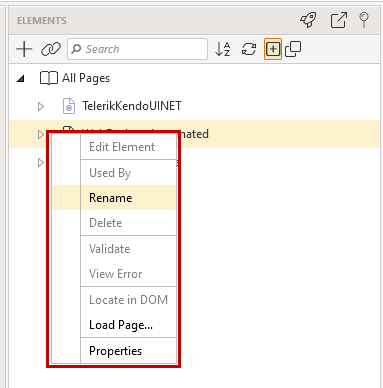Expand the highlighted page node
This screenshot has width=383, height=388.
click(41, 135)
